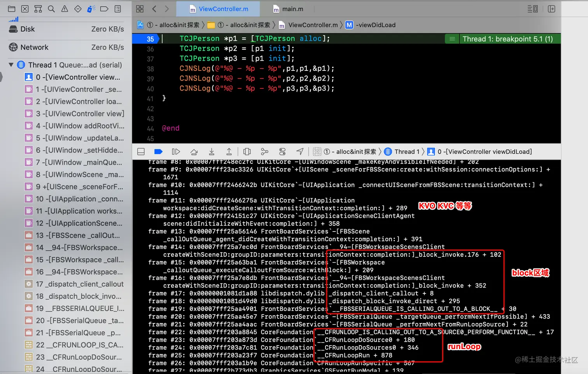Click the Step Over button
Image resolution: width=588 pixels, height=374 pixels.
[194, 152]
